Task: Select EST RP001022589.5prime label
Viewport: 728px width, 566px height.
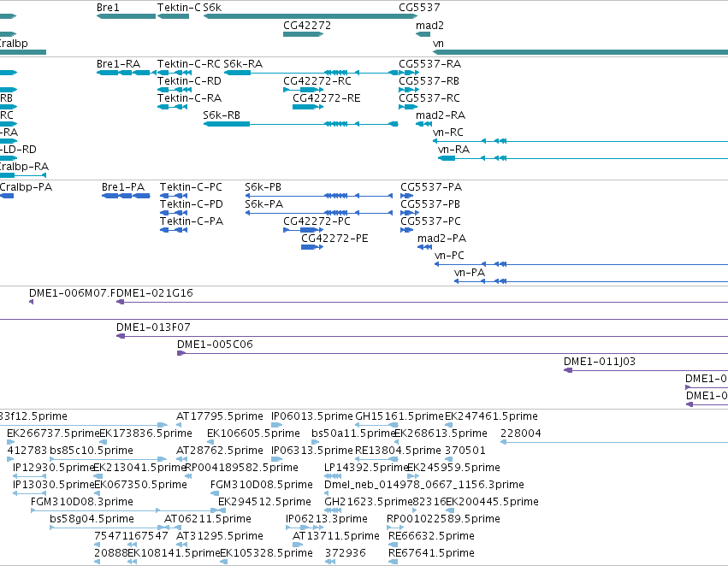Action: click(443, 520)
